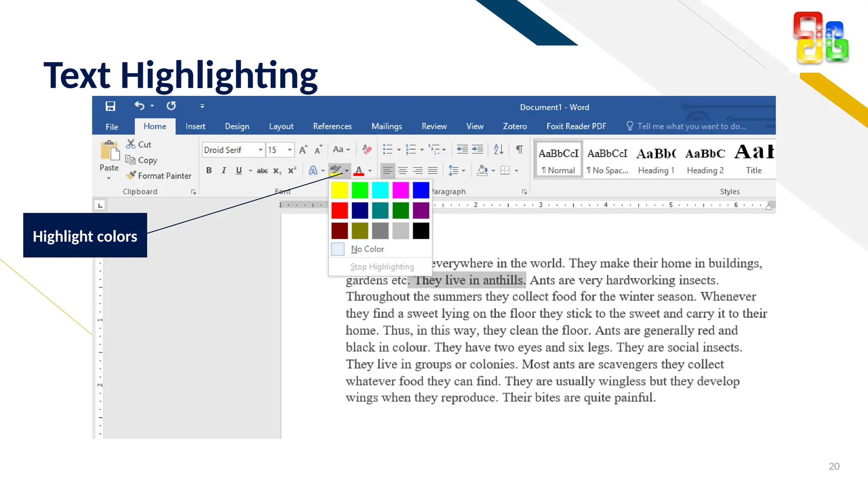Switch to the Insert tab
Screen dimensions: 868x488
point(195,126)
